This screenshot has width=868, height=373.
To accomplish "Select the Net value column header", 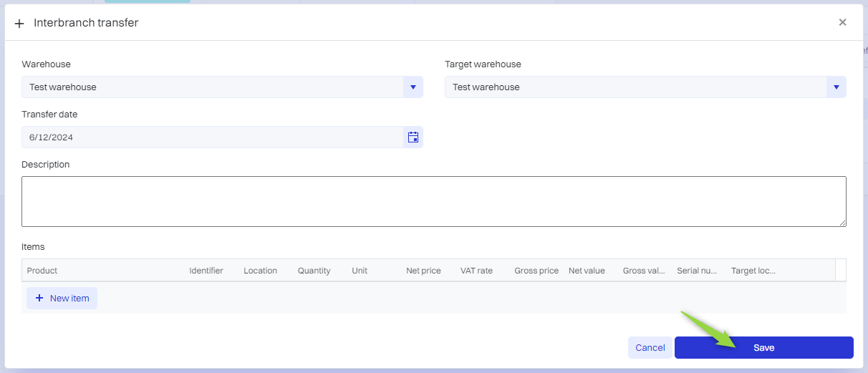I will point(587,271).
